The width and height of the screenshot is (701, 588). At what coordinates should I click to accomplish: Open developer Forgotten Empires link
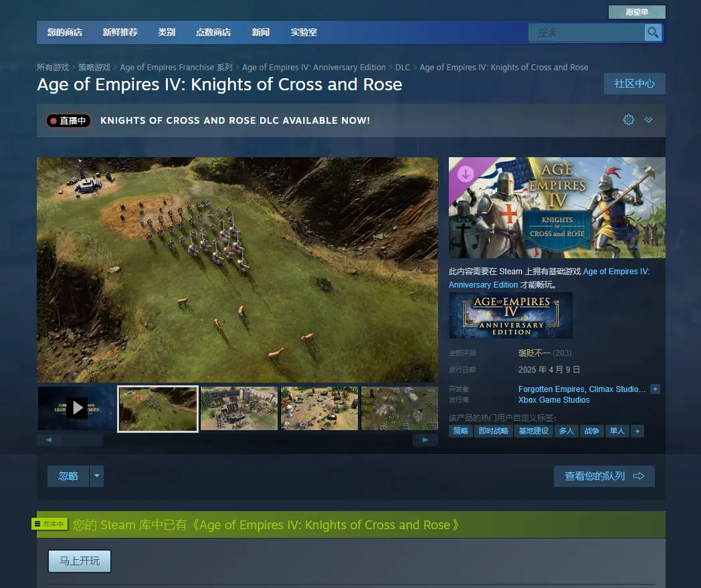551,389
